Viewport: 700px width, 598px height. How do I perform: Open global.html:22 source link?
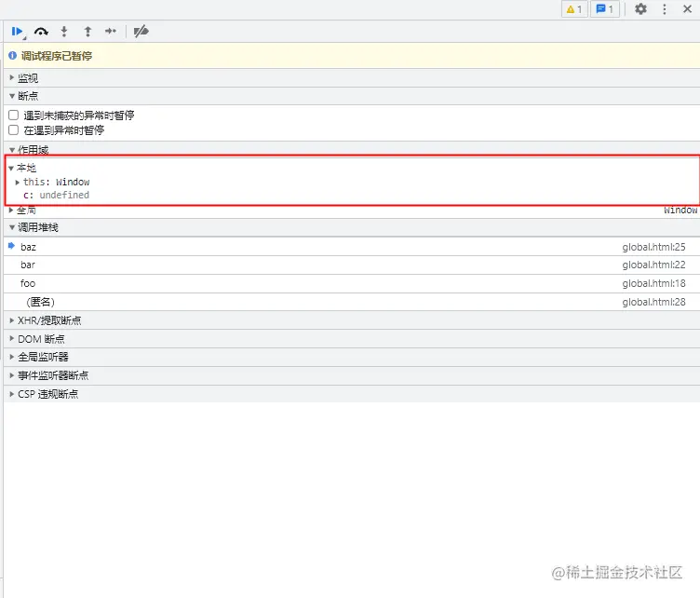pos(653,265)
